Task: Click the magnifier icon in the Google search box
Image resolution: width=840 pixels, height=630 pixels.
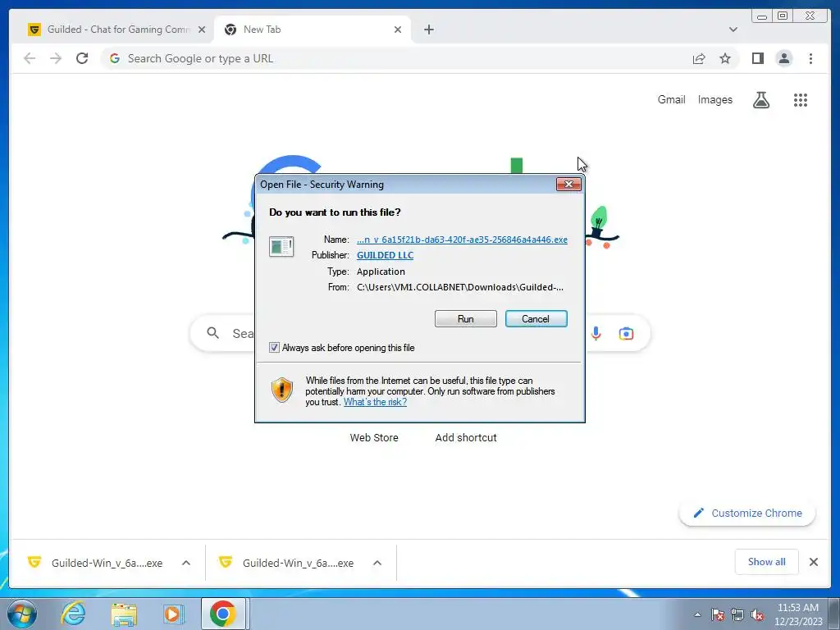Action: click(212, 333)
